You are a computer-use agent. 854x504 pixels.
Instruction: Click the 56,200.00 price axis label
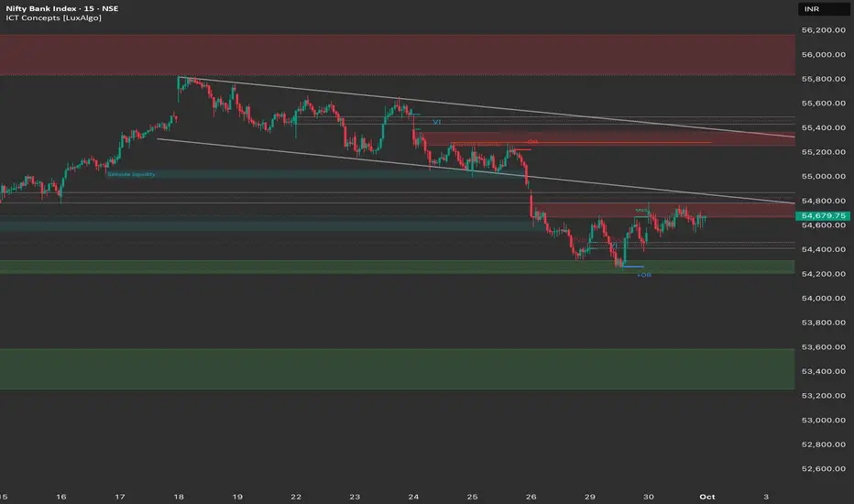tap(822, 30)
